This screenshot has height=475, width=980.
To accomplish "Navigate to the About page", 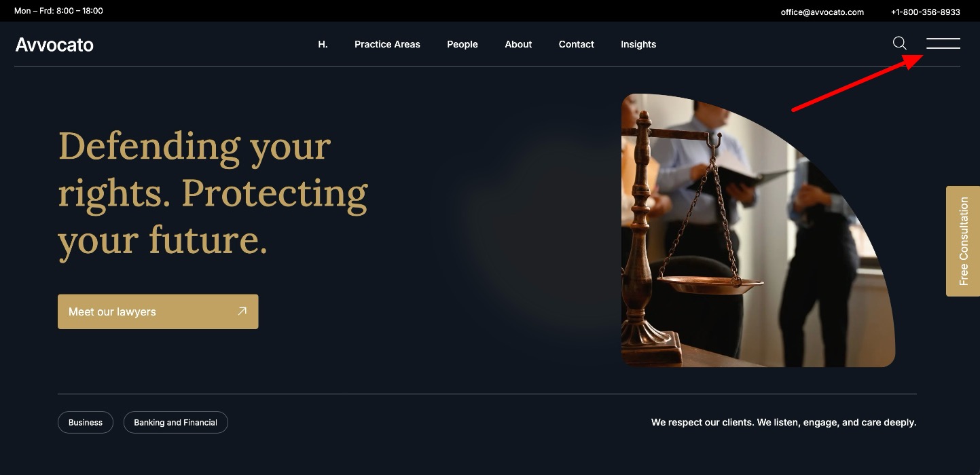I will tap(518, 44).
